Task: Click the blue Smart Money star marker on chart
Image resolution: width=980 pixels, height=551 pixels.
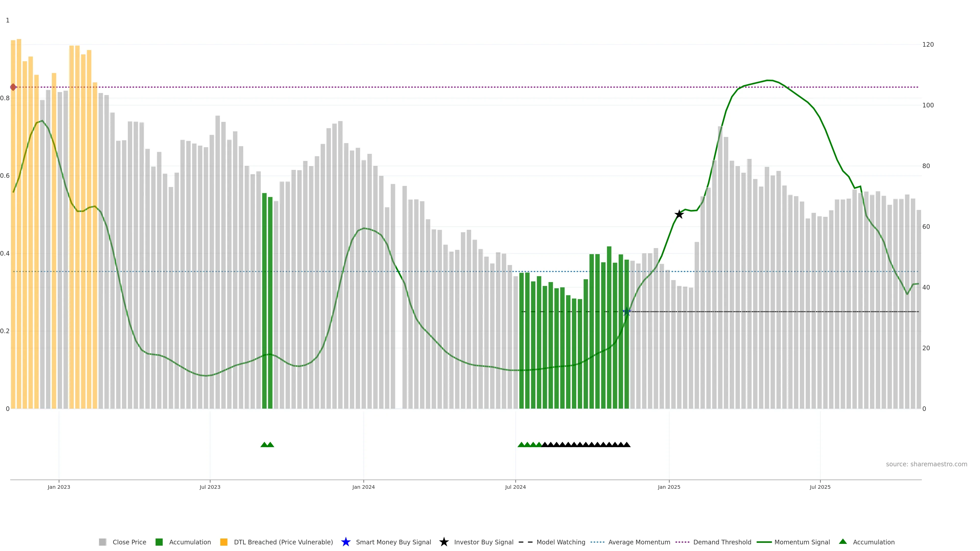Action: 627,312
